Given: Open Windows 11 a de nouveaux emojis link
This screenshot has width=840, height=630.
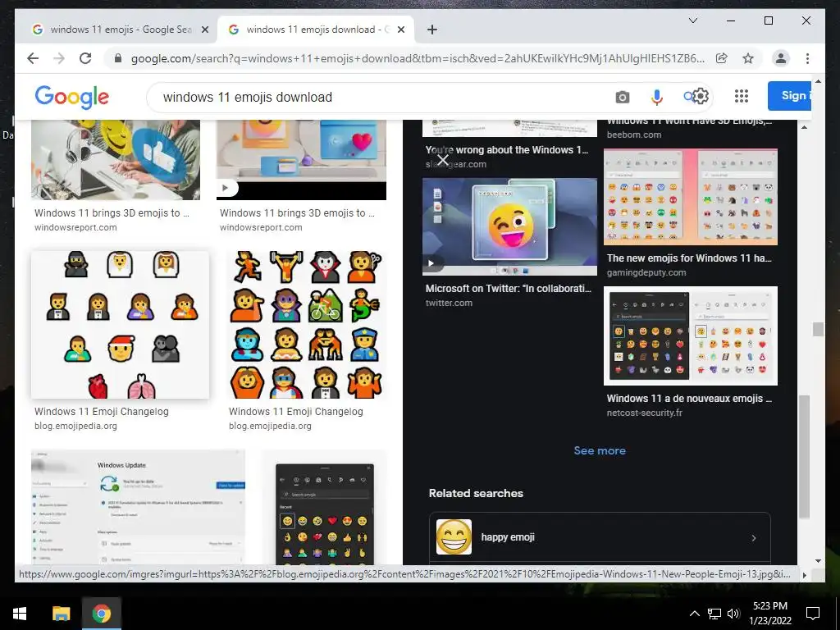Looking at the screenshot, I should (x=689, y=399).
